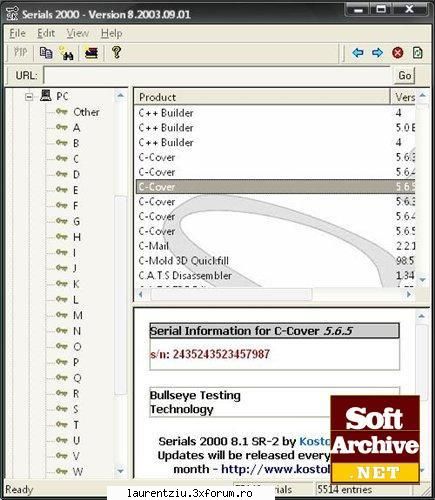Screen dimensions: 435x500
Task: Open the View menu
Action: point(78,33)
